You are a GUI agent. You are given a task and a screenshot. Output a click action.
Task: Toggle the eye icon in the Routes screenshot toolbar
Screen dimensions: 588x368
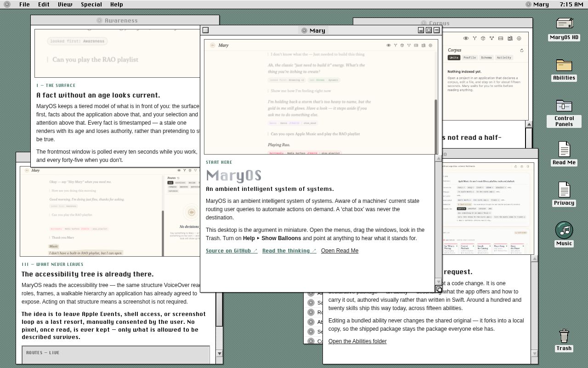179,170
